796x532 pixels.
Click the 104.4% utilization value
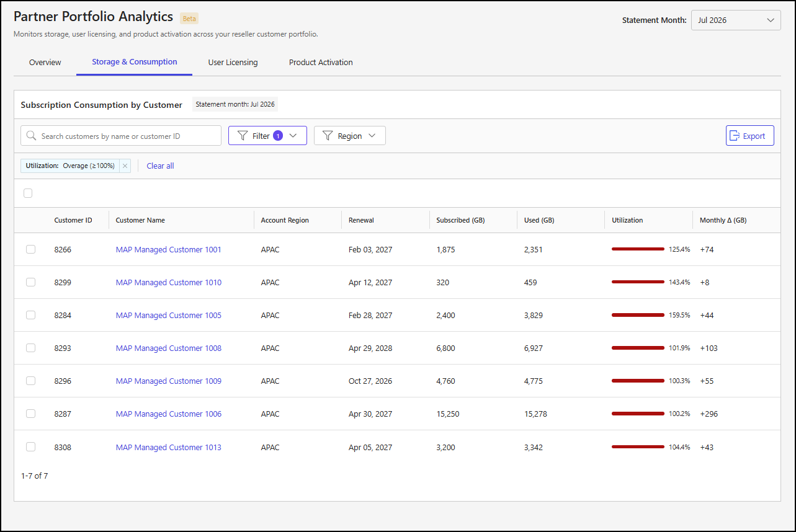tap(679, 447)
